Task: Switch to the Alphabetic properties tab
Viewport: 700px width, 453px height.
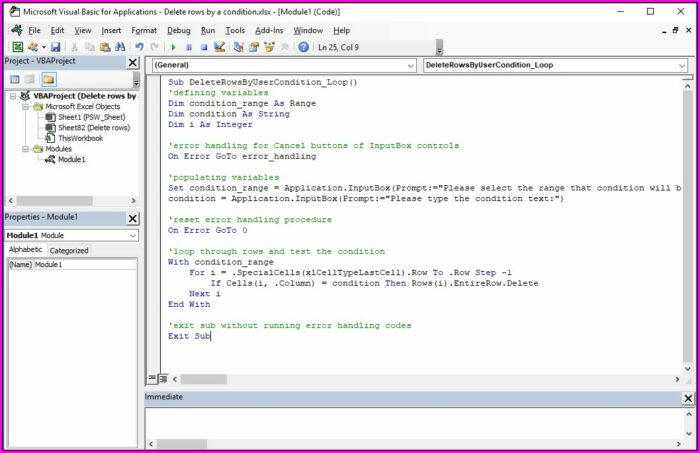Action: point(25,249)
